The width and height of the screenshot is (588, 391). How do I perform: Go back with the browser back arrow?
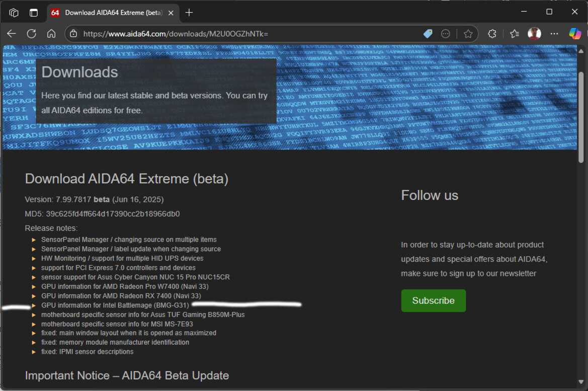pos(12,34)
